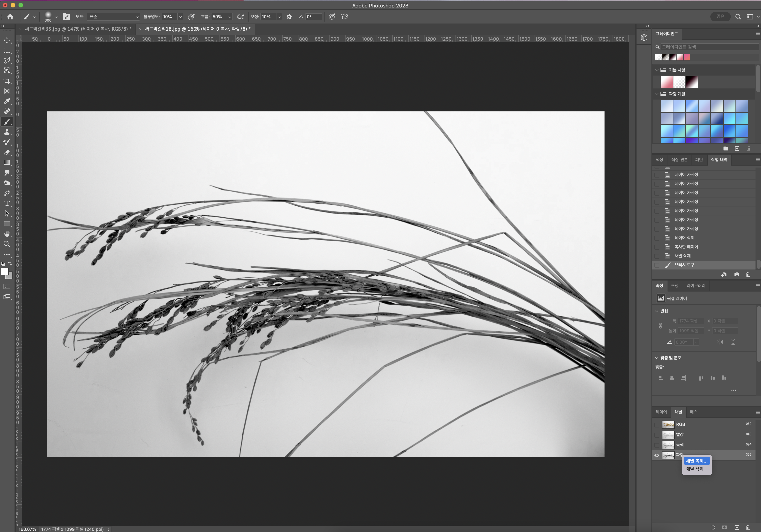Open brush settings panel icon
761x532 pixels.
(66, 16)
